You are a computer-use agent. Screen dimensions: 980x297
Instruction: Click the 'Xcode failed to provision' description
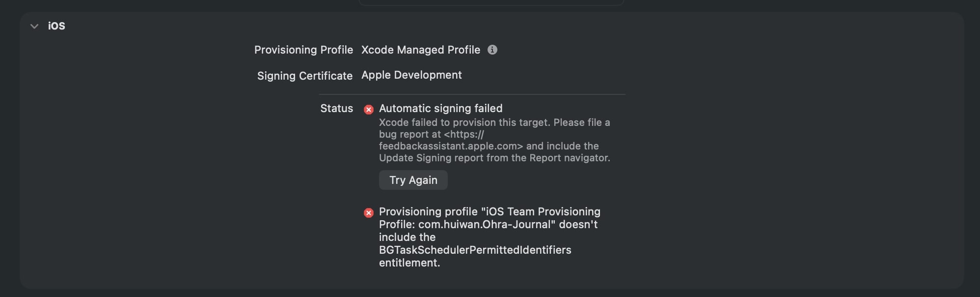494,140
